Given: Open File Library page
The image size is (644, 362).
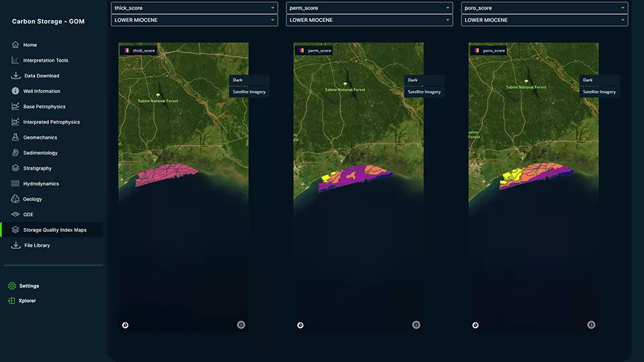Looking at the screenshot, I should click(37, 245).
